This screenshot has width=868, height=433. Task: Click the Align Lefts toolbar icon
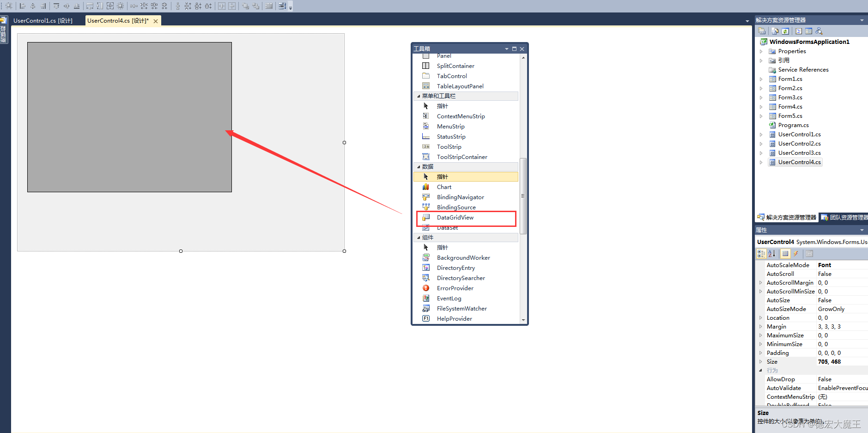click(22, 6)
